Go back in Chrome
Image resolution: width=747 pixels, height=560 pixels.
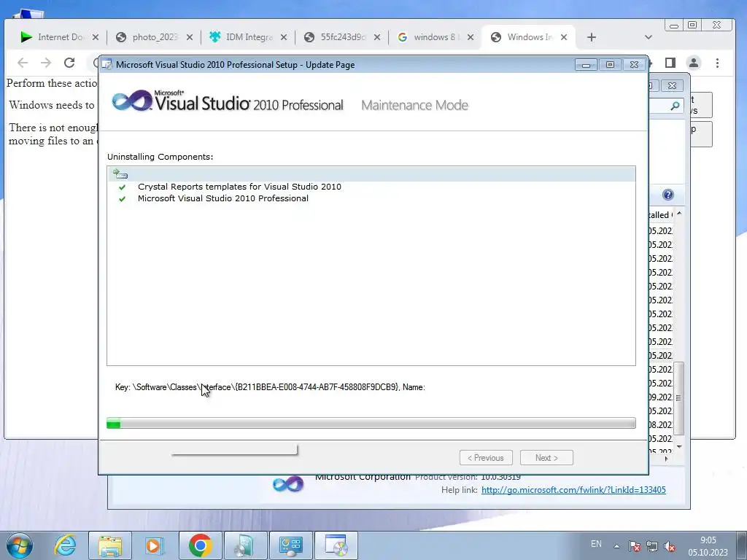tap(23, 63)
